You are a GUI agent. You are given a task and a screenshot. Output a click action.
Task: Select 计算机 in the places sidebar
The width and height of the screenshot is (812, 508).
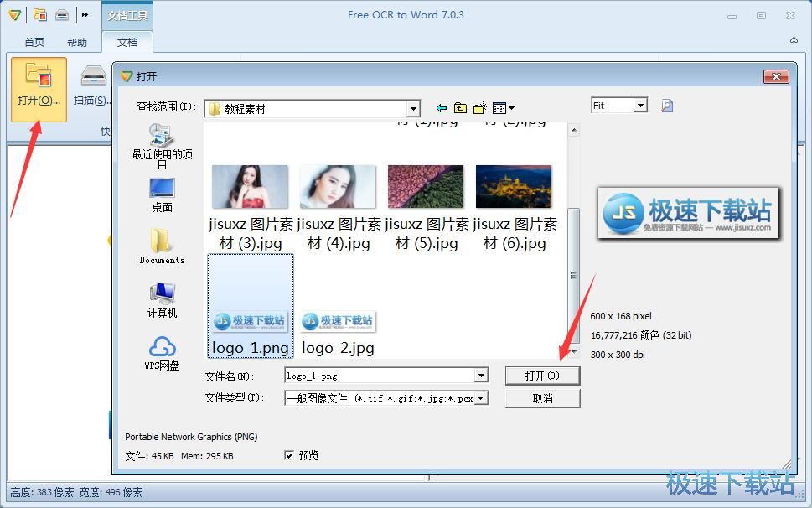[x=162, y=299]
